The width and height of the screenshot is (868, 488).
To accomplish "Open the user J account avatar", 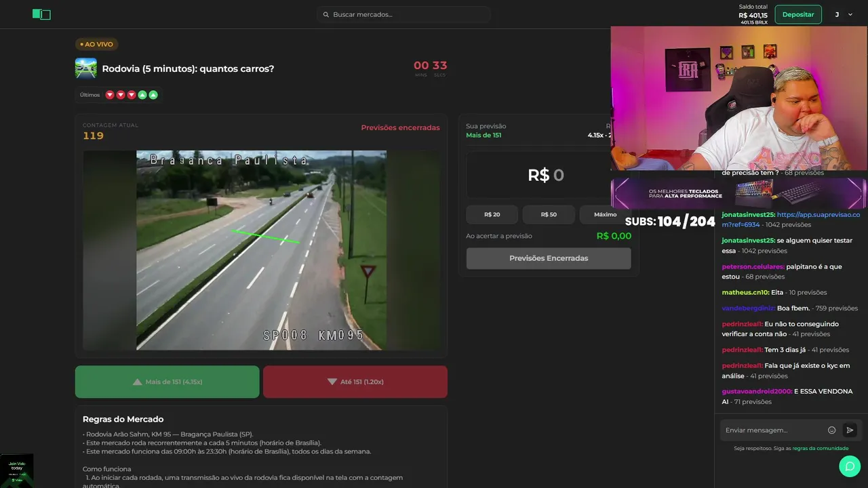I will tap(837, 14).
